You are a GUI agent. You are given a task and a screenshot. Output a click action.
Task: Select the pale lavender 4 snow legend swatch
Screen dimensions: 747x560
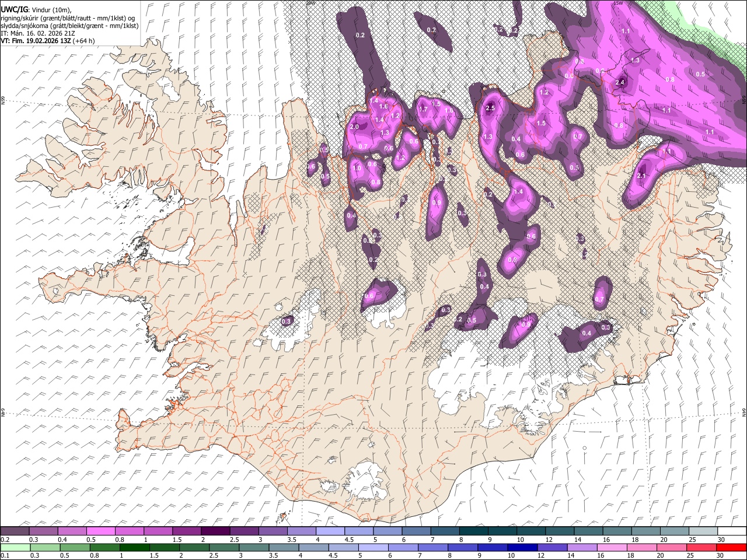330,531
